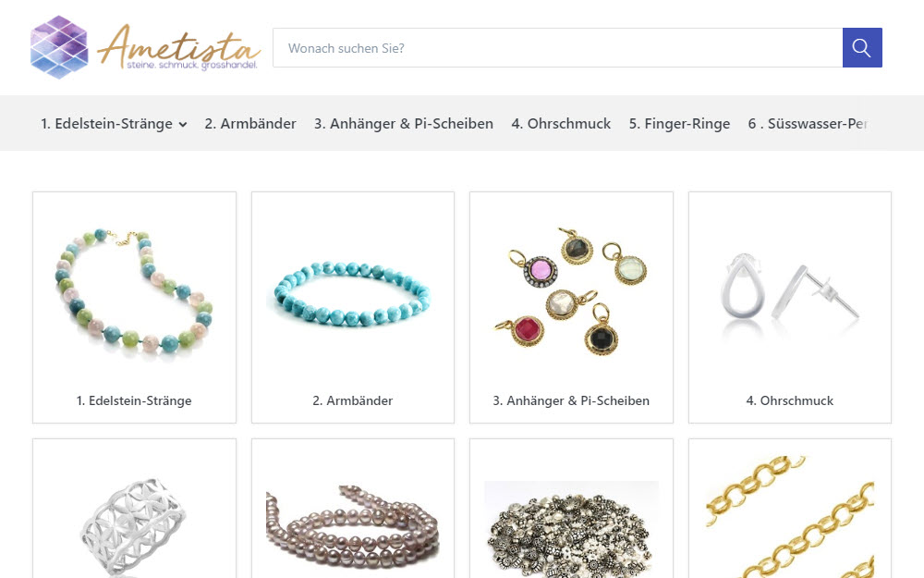Click the silver teardrop earrings image
Viewport: 924px width, 578px height.
[x=790, y=293]
